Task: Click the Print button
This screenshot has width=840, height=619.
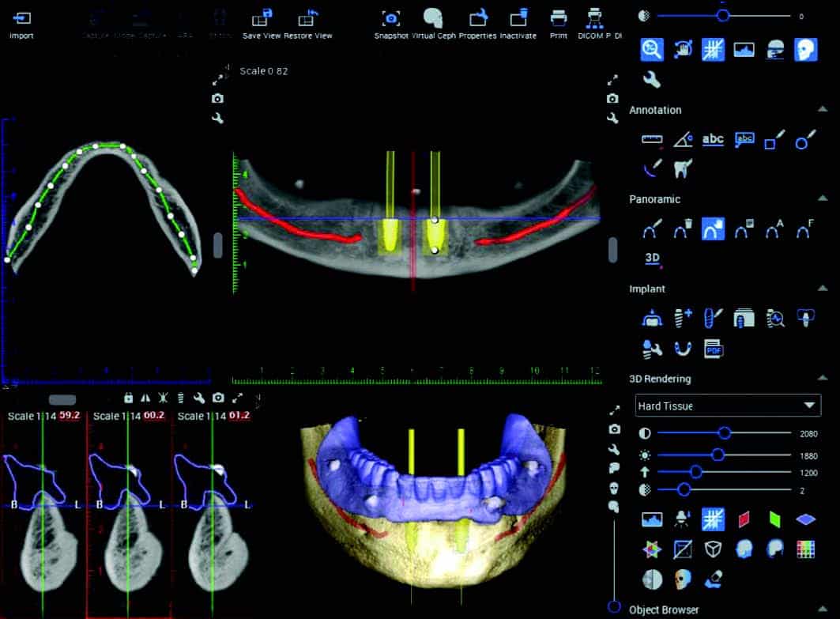Action: click(x=559, y=19)
